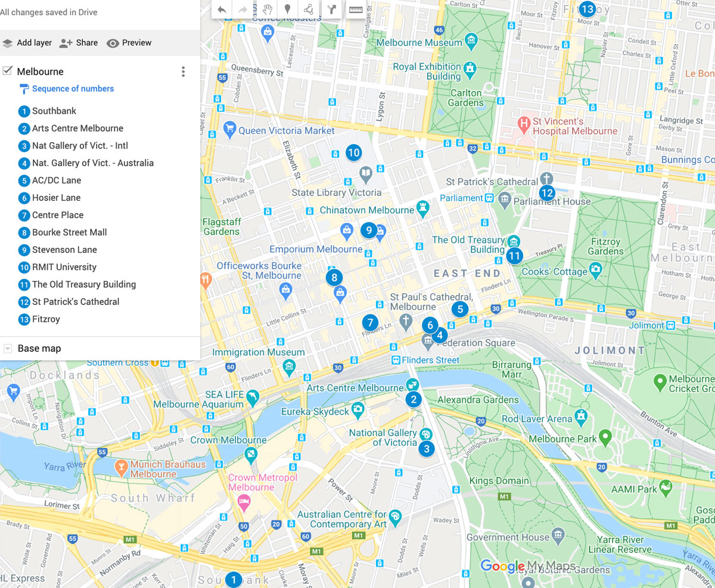Screen dimensions: 715x588
Task: Click map marker 10 near State Library
Action: (x=353, y=153)
